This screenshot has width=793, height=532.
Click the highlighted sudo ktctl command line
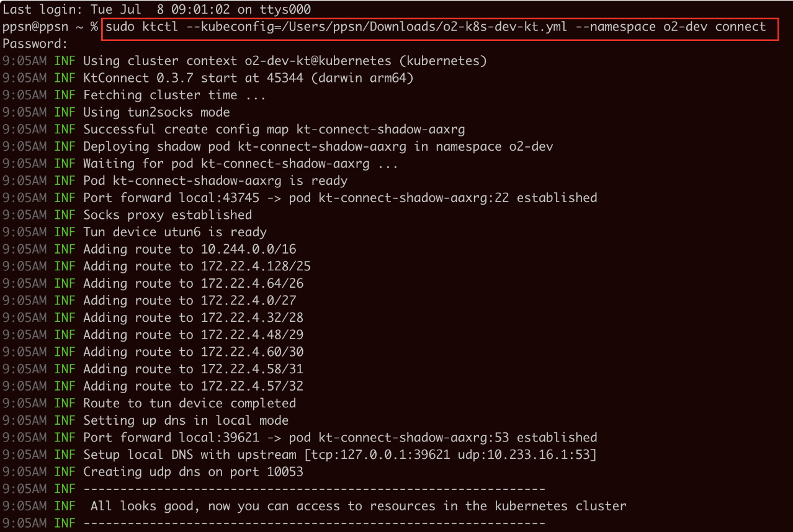point(436,27)
